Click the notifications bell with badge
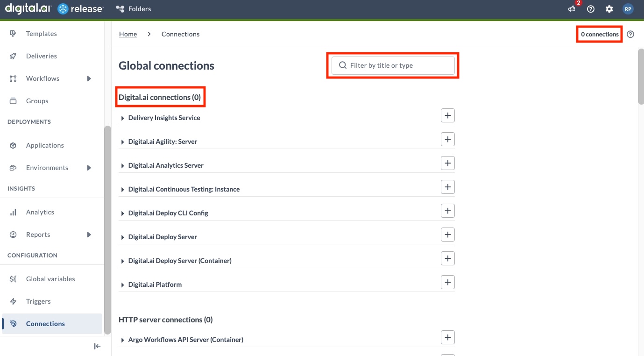The height and width of the screenshot is (356, 644). 571,9
